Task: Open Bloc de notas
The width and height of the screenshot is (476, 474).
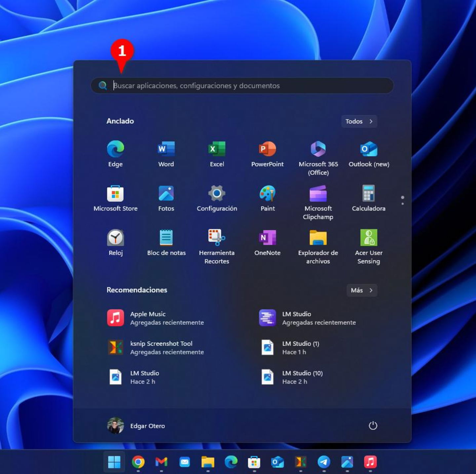Action: (x=166, y=242)
